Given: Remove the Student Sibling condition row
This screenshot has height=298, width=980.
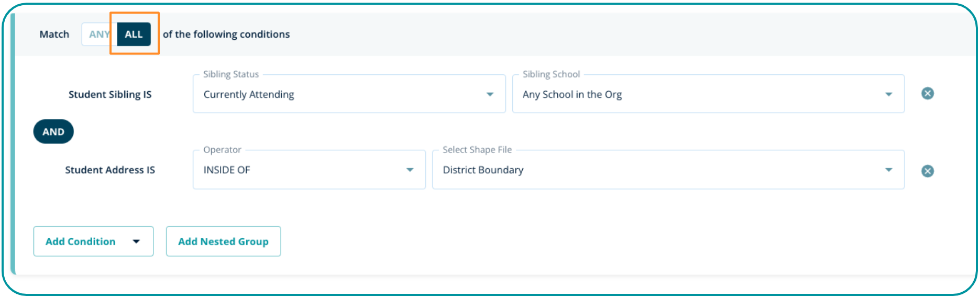Looking at the screenshot, I should 927,94.
